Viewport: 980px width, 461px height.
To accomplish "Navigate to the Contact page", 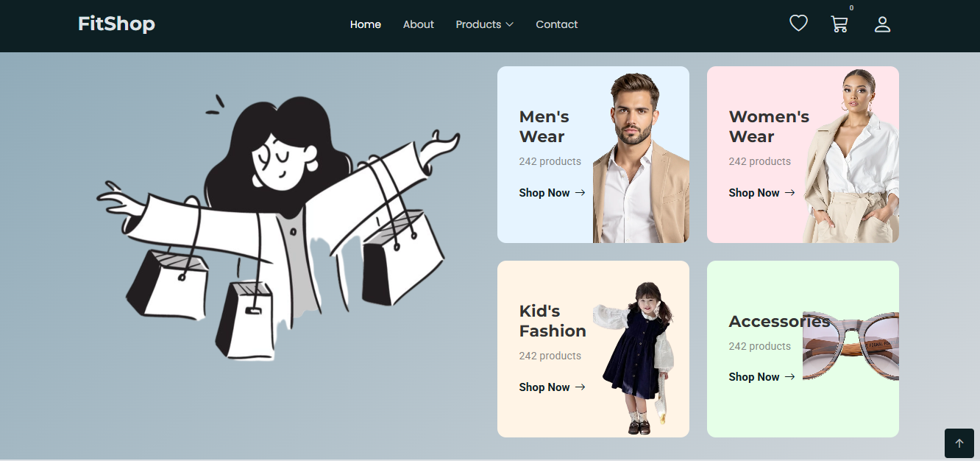I will (x=556, y=24).
